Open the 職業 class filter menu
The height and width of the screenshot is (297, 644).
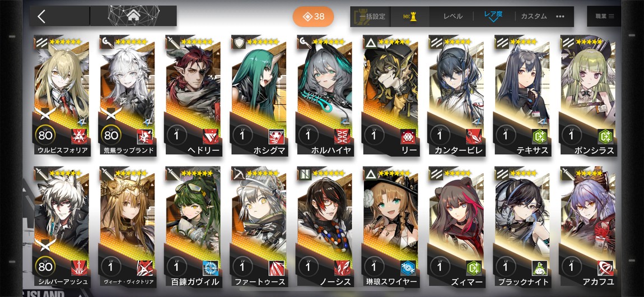(x=604, y=16)
